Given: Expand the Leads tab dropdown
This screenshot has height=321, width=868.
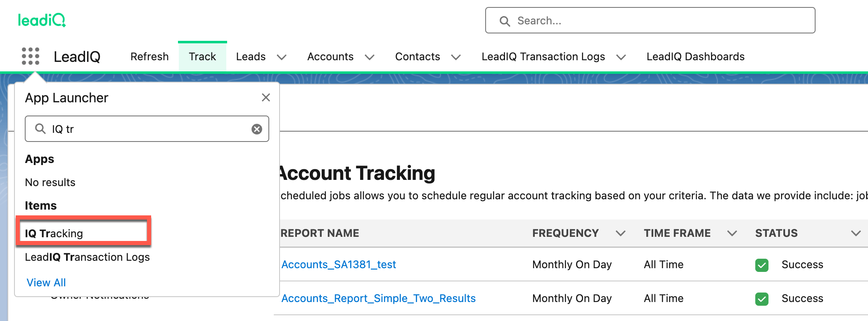Looking at the screenshot, I should (x=282, y=57).
